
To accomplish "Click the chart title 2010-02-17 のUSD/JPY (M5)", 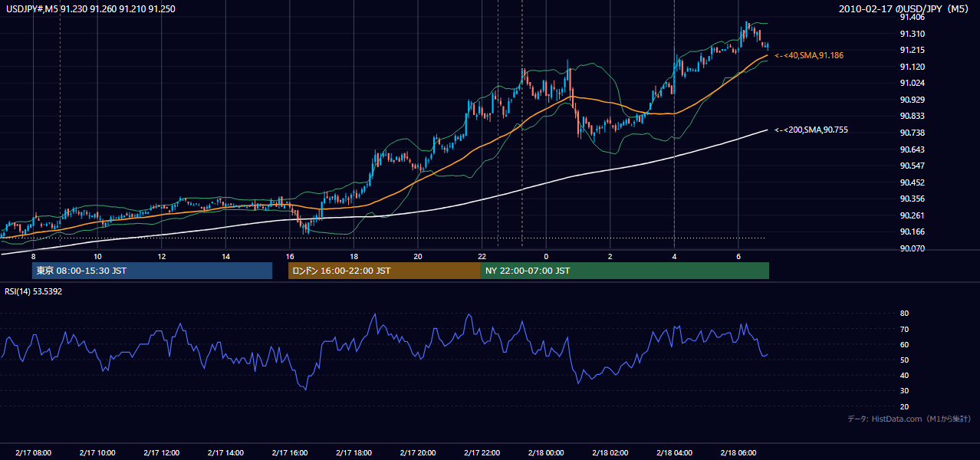I will coord(905,8).
